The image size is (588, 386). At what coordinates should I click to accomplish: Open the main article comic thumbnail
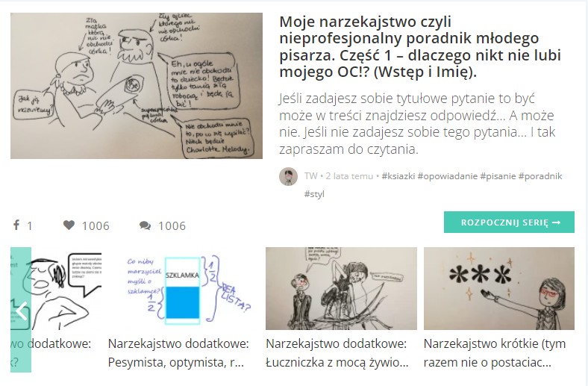[137, 86]
